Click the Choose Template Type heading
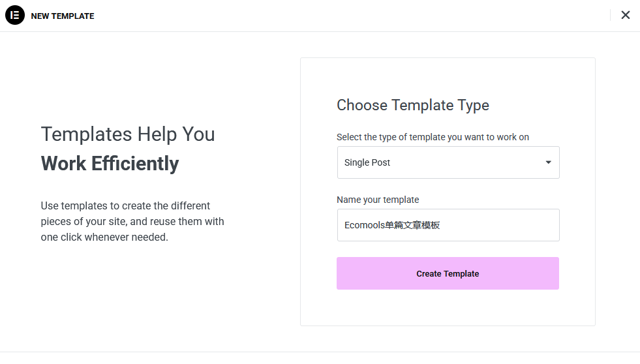This screenshot has height=364, width=640. coord(412,105)
